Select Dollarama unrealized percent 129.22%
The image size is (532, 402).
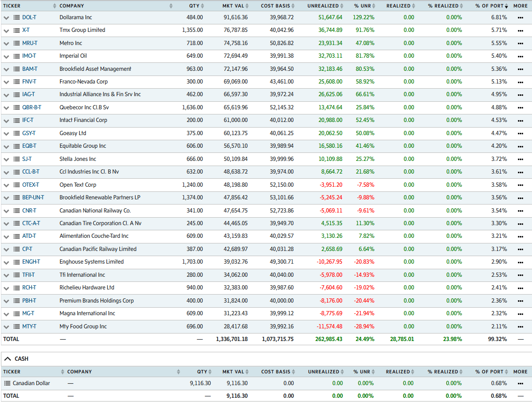tap(364, 17)
